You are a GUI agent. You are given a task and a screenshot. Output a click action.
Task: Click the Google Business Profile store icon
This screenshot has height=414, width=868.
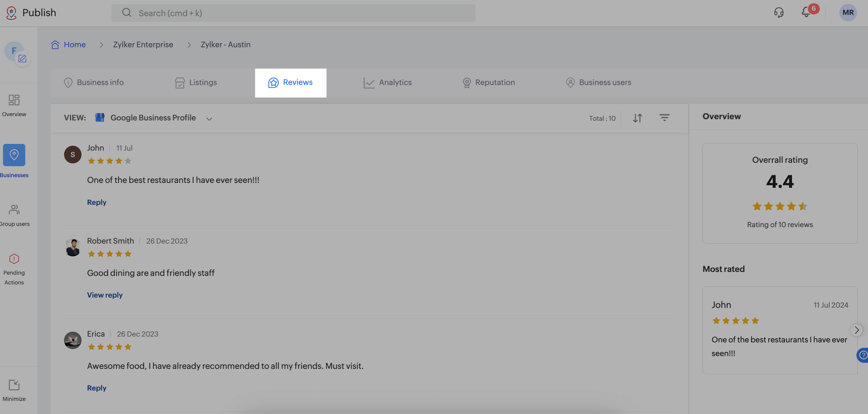coord(100,117)
